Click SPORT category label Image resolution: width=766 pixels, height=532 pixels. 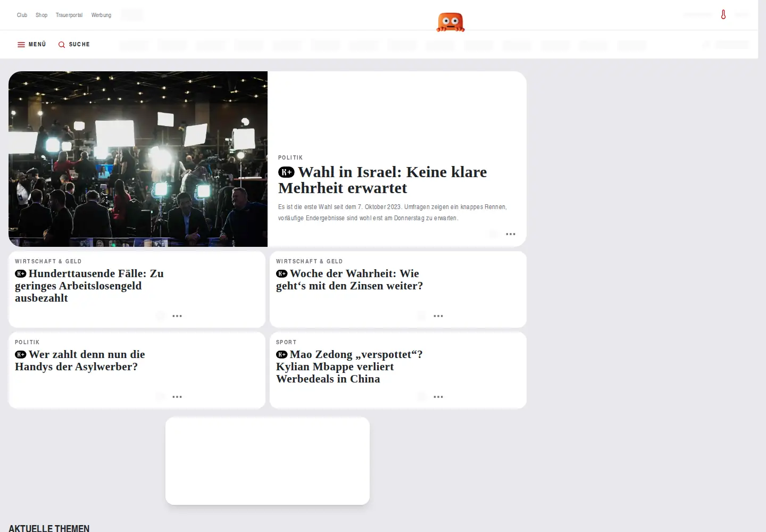[286, 342]
